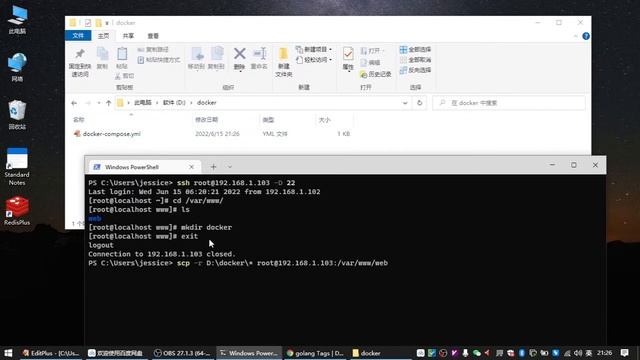Click WeChat icon in system tray
The height and width of the screenshot is (360, 640).
[476, 353]
